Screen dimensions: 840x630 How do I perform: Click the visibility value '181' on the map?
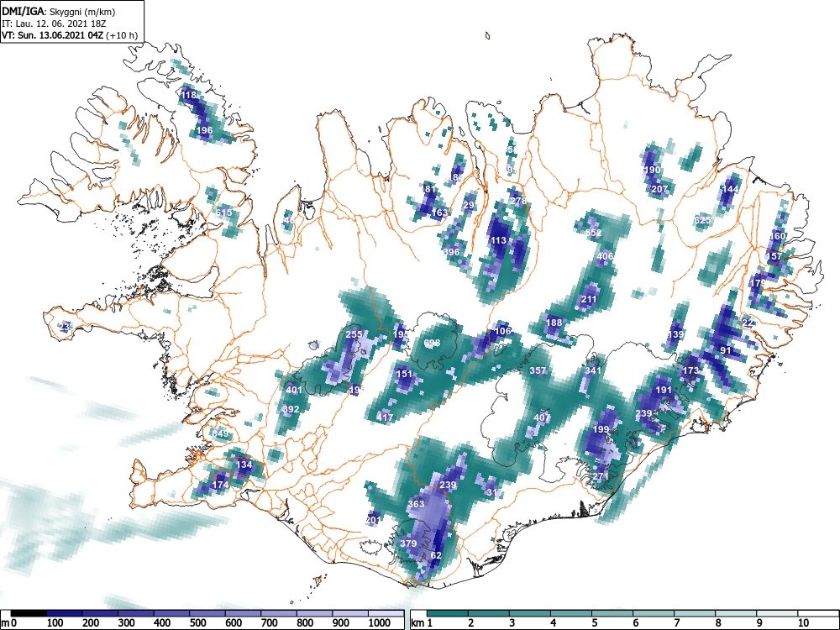[429, 189]
